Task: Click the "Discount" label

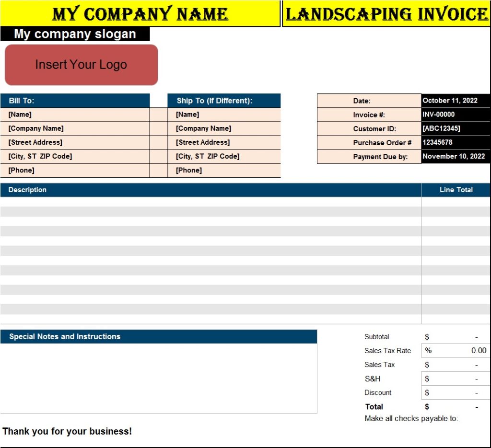Action: click(x=378, y=392)
